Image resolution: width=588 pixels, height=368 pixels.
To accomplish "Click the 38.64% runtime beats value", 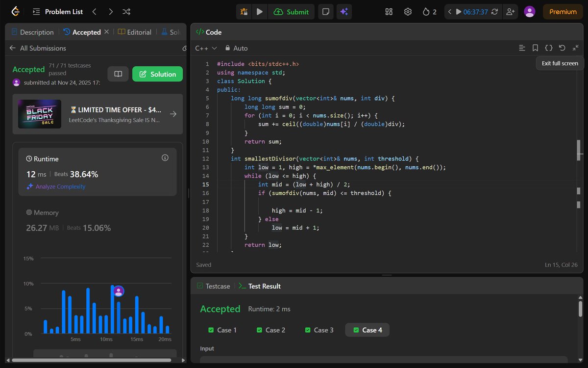I will coord(84,174).
